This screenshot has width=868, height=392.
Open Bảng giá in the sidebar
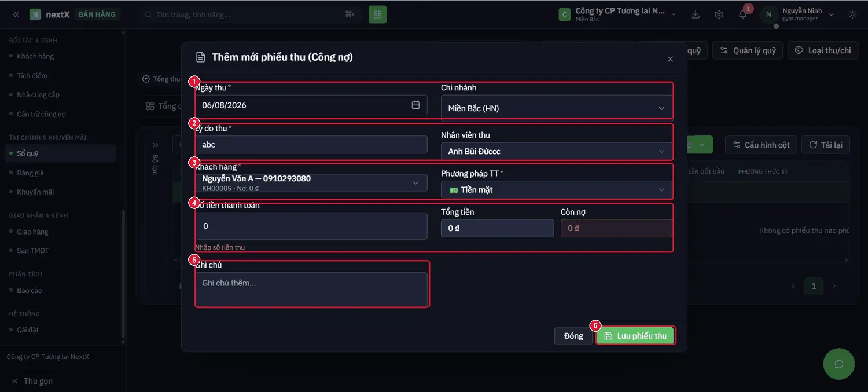(30, 173)
